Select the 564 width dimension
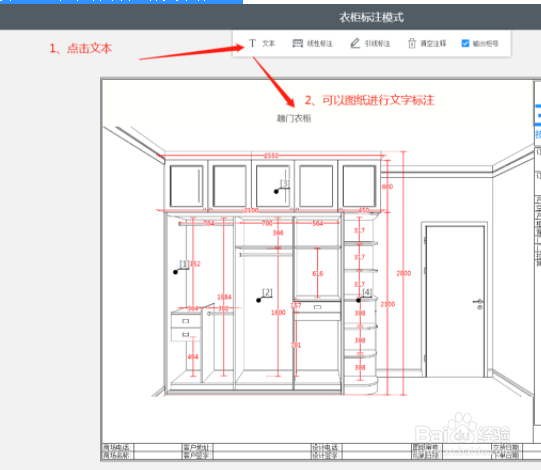Screen dimensions: 541x470 pyautogui.click(x=317, y=223)
